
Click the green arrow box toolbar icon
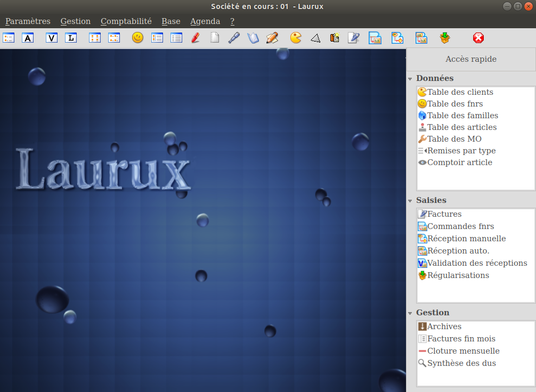pyautogui.click(x=445, y=38)
